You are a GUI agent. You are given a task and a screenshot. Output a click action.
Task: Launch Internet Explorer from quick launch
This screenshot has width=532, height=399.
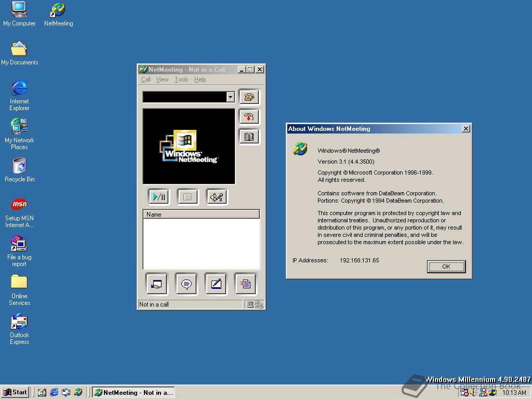click(x=54, y=393)
